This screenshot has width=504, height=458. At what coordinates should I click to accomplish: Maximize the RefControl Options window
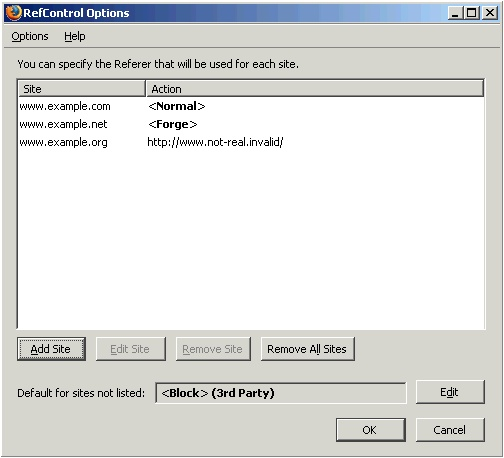pyautogui.click(x=472, y=13)
